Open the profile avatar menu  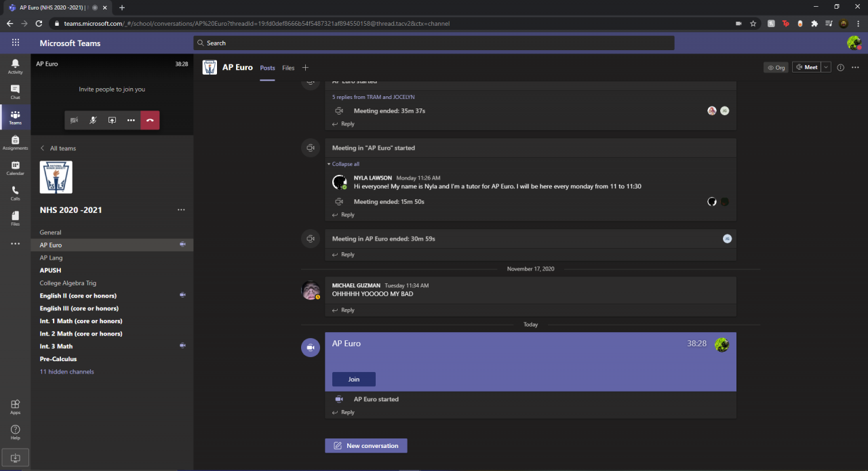854,43
